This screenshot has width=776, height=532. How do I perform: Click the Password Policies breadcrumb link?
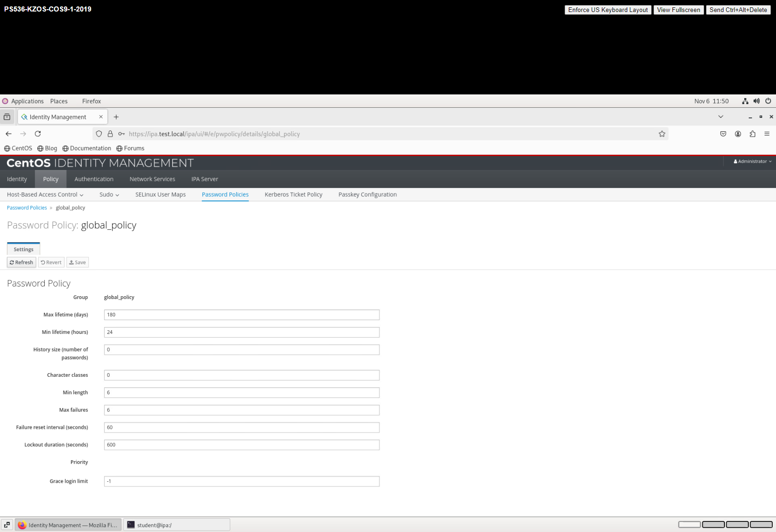(27, 208)
